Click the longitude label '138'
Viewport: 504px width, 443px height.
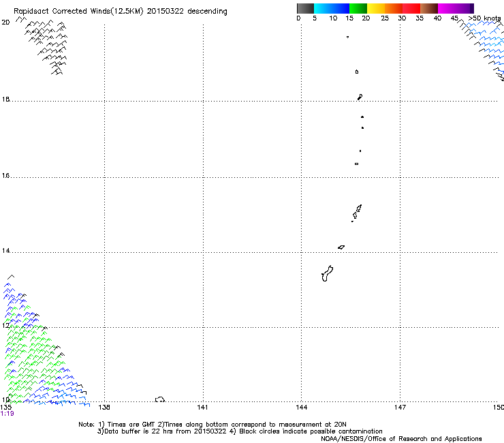click(x=104, y=408)
